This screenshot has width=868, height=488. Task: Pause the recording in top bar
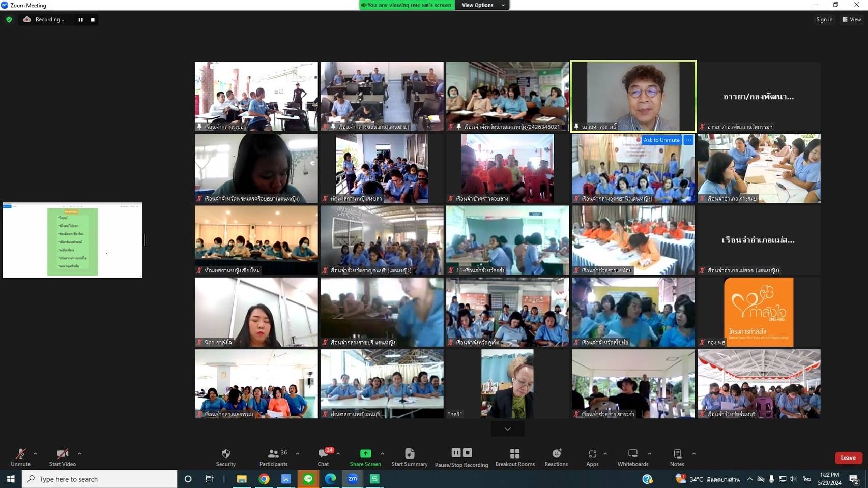pyautogui.click(x=80, y=20)
